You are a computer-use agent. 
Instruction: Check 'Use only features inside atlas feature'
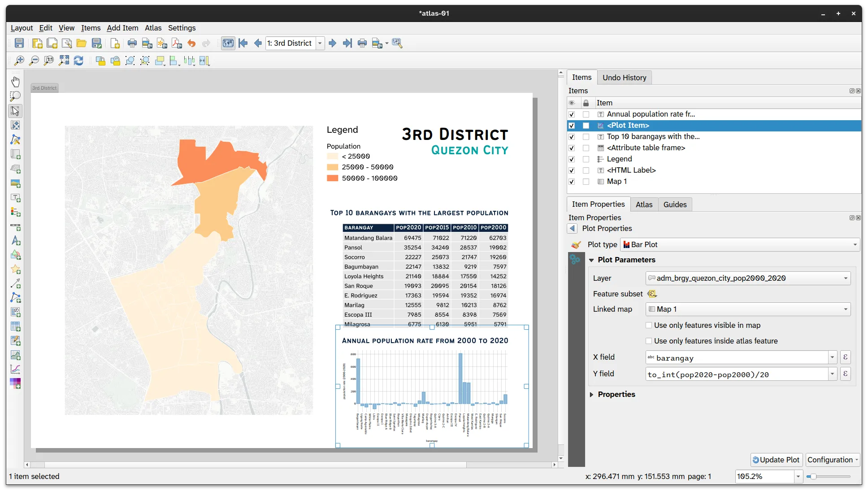tap(649, 341)
